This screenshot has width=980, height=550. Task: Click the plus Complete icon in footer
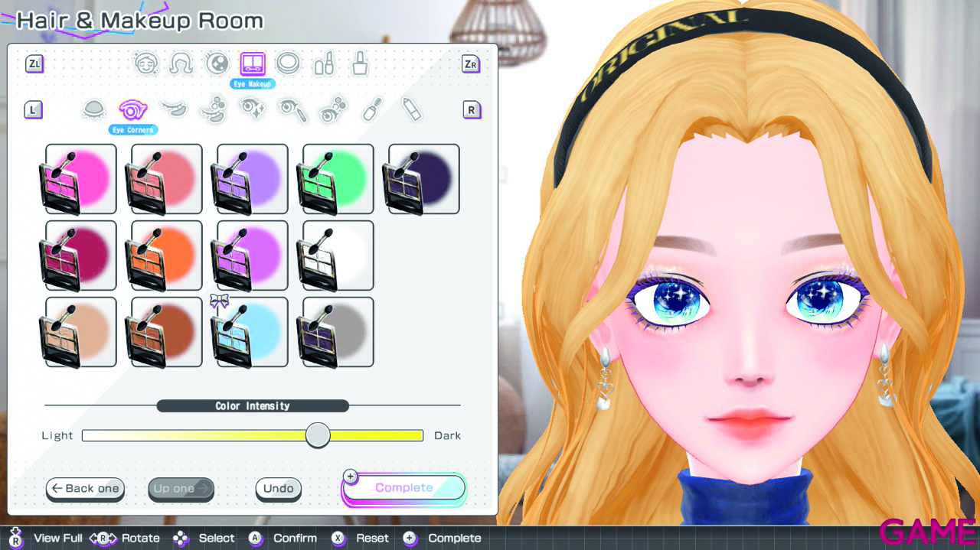(x=410, y=539)
